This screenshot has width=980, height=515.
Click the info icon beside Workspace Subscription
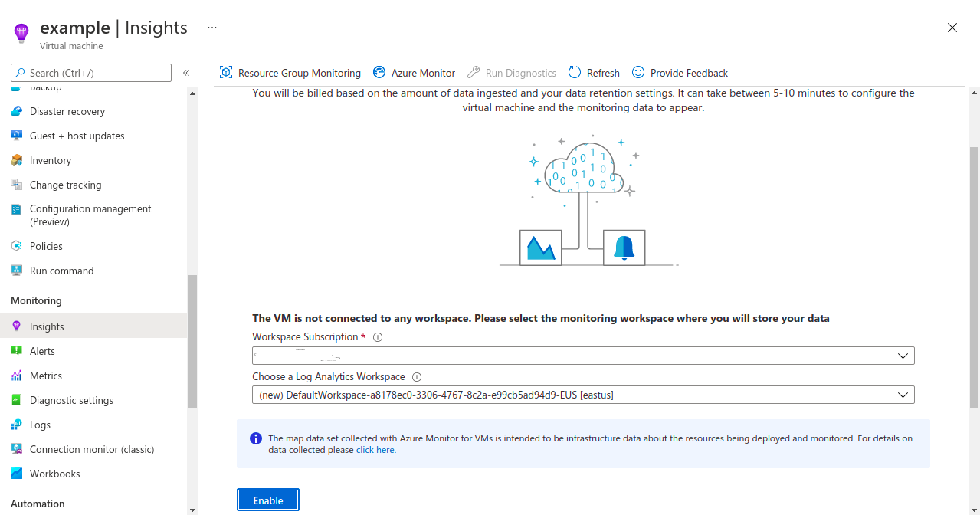378,337
